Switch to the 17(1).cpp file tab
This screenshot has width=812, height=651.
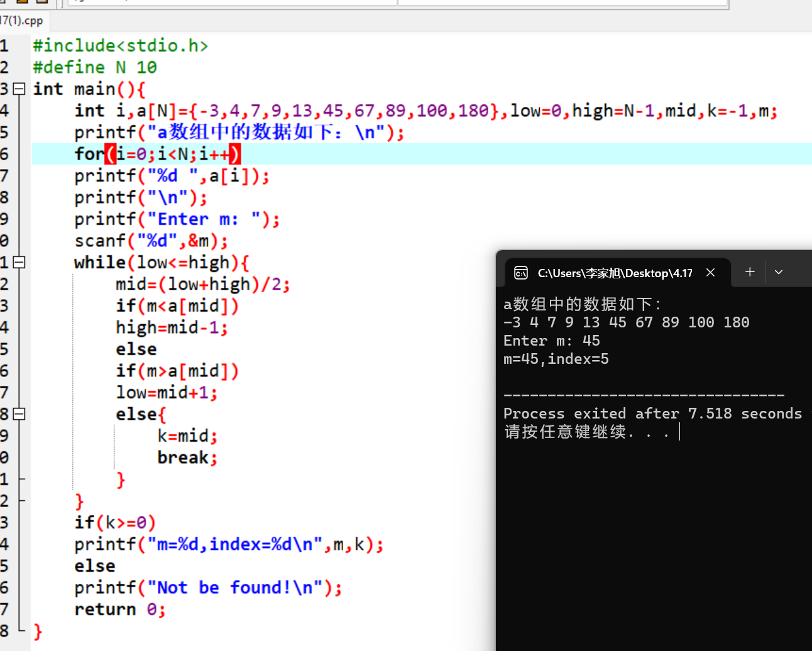pyautogui.click(x=23, y=20)
